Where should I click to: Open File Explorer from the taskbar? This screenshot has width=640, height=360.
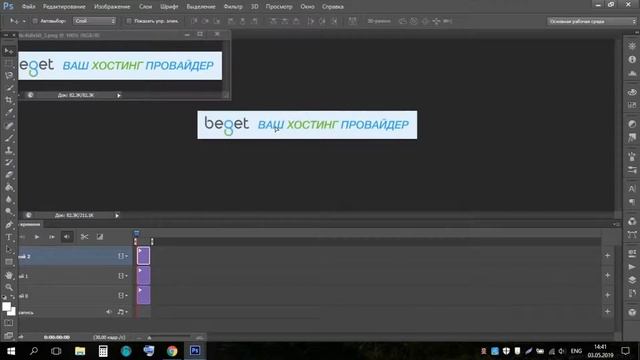click(x=80, y=351)
